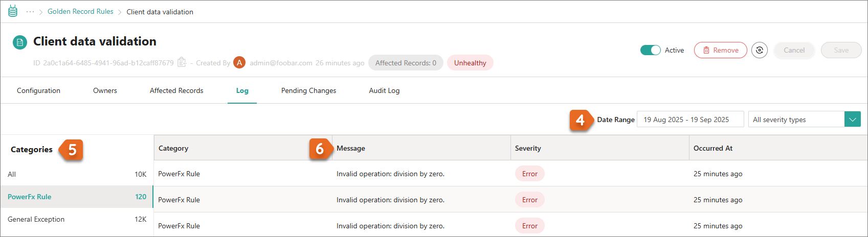868x237 pixels.
Task: Switch to the Audit Log tab
Action: coord(384,90)
